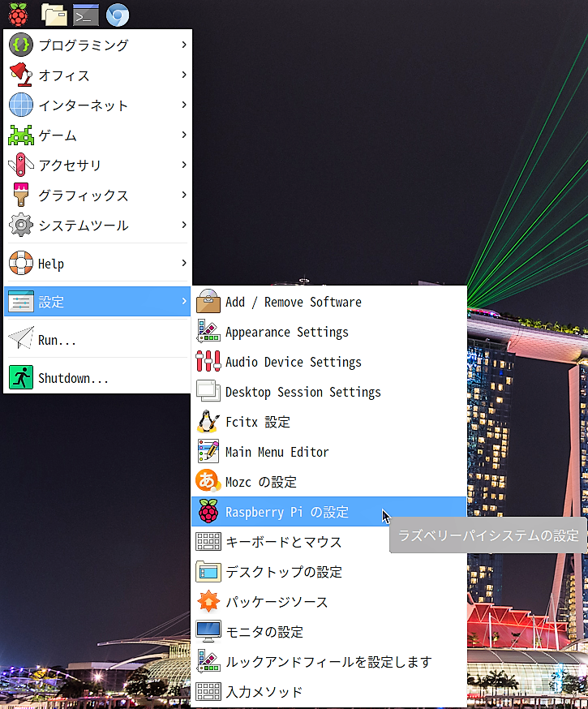
Task: Expand the アクセサリ submenu arrow
Action: pos(183,165)
